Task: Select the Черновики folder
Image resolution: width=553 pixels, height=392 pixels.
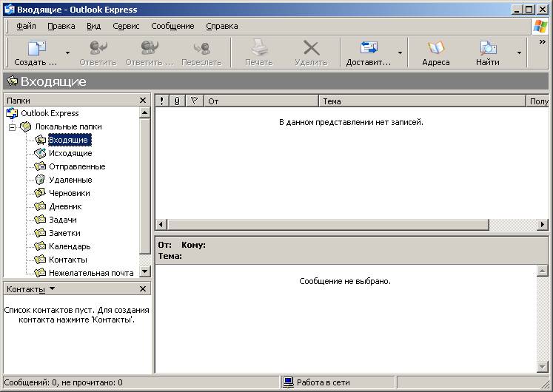Action: pyautogui.click(x=70, y=193)
